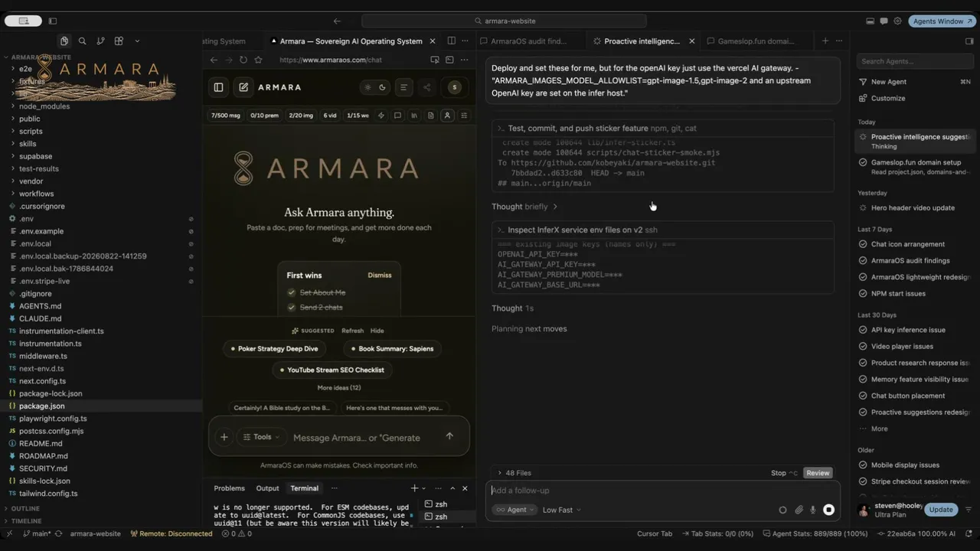Expand the 48 Files list
This screenshot has width=980, height=551.
tap(514, 473)
